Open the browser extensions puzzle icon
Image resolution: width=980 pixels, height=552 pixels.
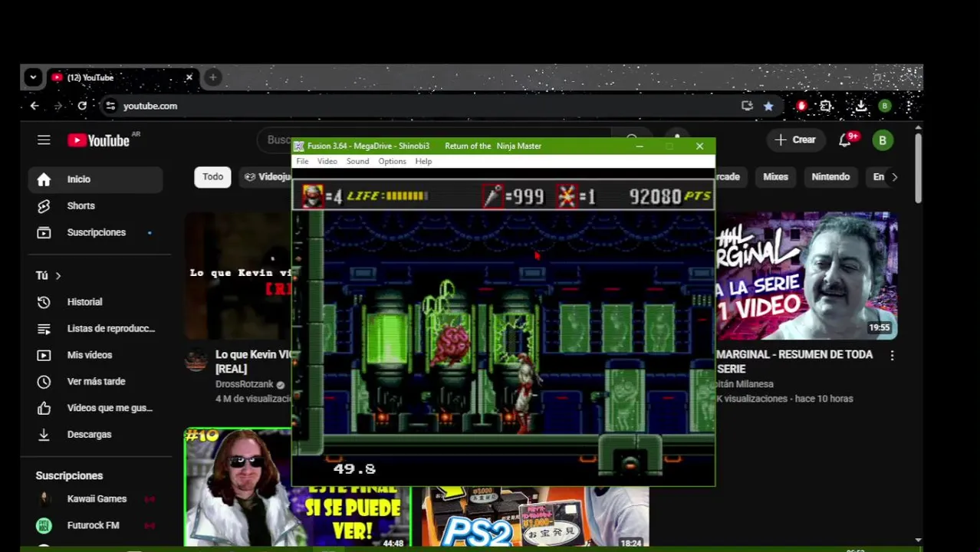826,106
